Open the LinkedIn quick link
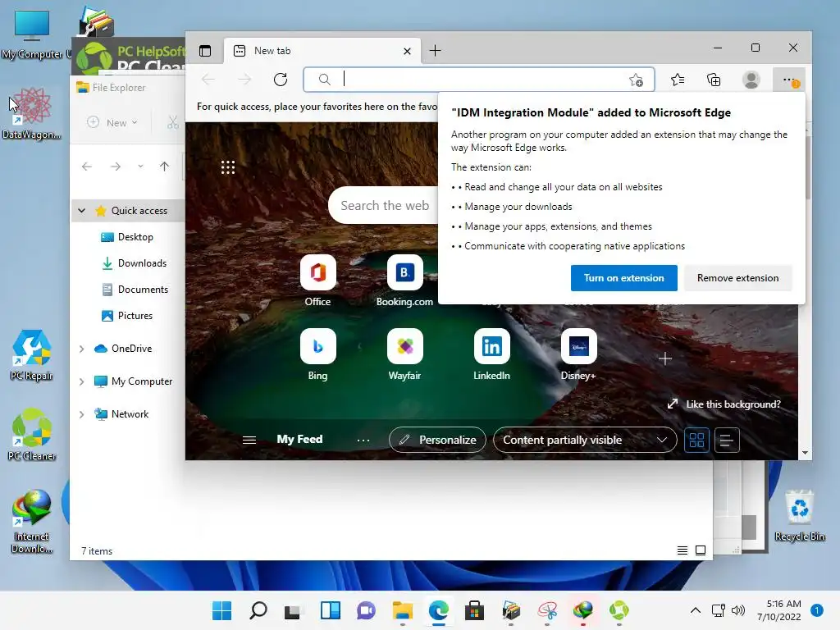Screen dimensions: 840x630 click(492, 354)
